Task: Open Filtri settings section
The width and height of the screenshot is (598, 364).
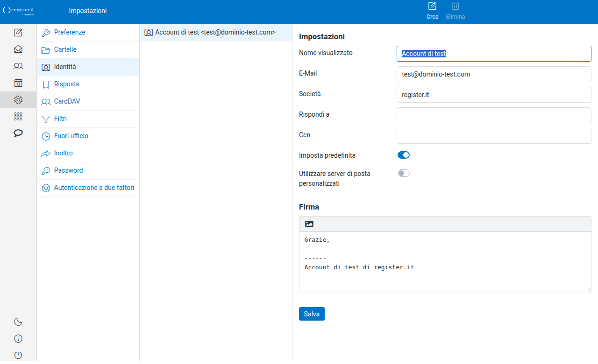Action: [88, 119]
